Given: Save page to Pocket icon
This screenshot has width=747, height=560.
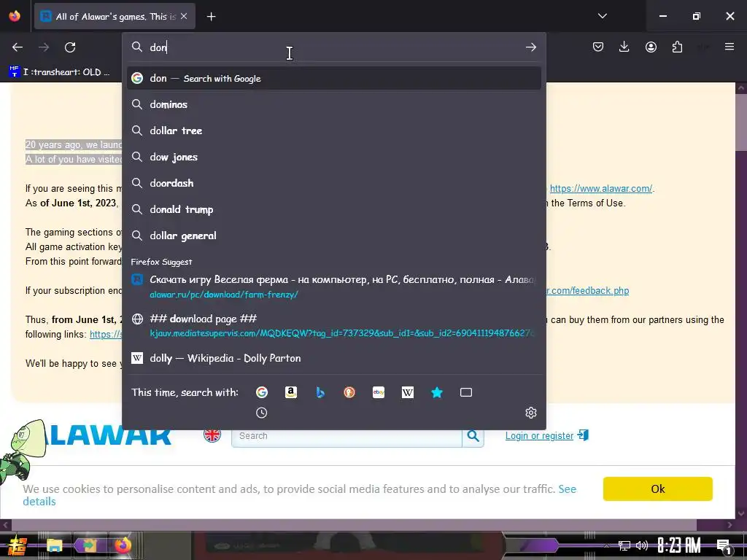Looking at the screenshot, I should 598,47.
